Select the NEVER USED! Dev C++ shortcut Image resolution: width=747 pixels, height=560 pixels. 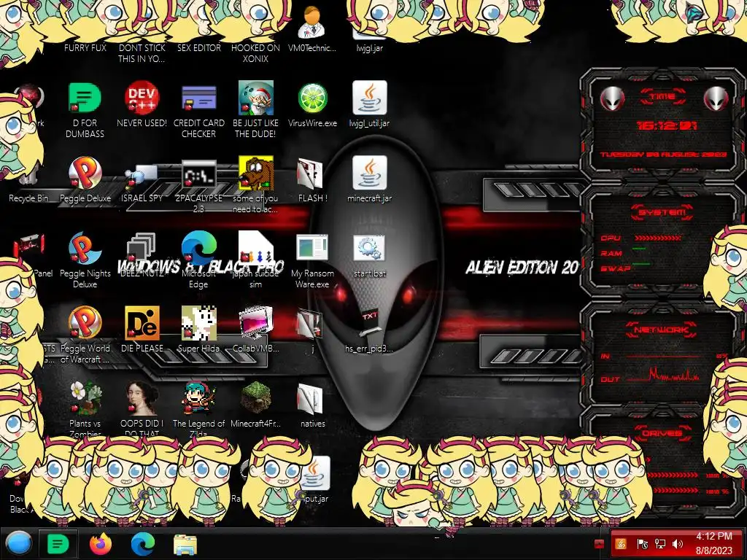(142, 105)
